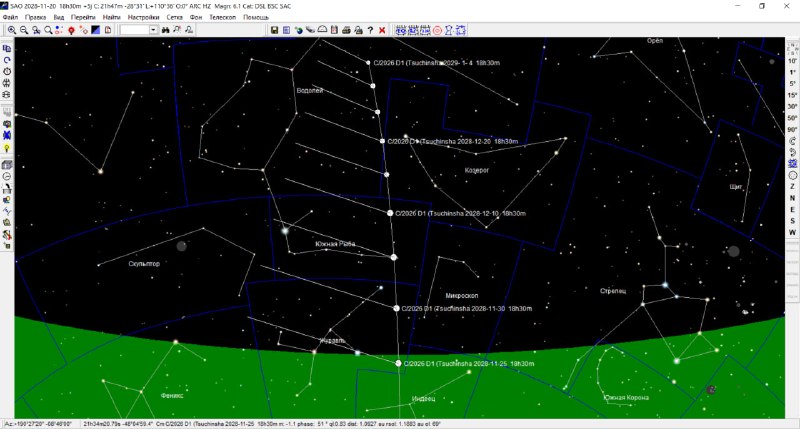Click the Микроскоп constellation label
The image size is (800, 429).
pyautogui.click(x=462, y=296)
